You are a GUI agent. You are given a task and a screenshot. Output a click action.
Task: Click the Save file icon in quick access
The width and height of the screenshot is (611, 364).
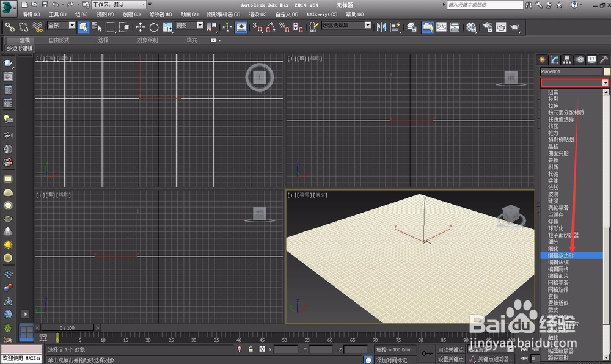(x=45, y=5)
